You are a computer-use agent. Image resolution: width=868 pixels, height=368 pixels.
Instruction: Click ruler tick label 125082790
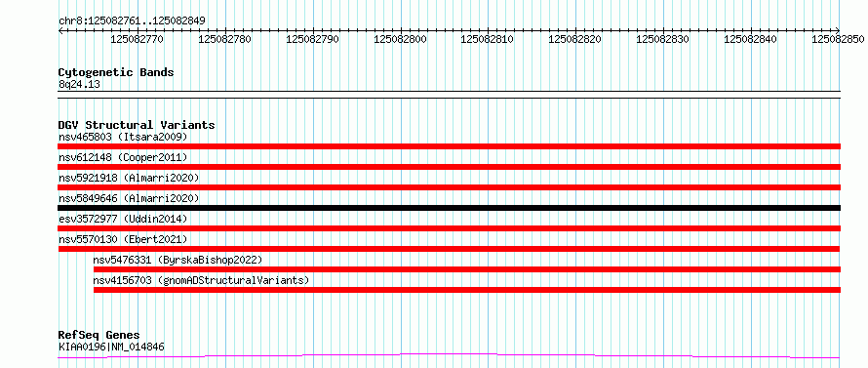pyautogui.click(x=312, y=39)
